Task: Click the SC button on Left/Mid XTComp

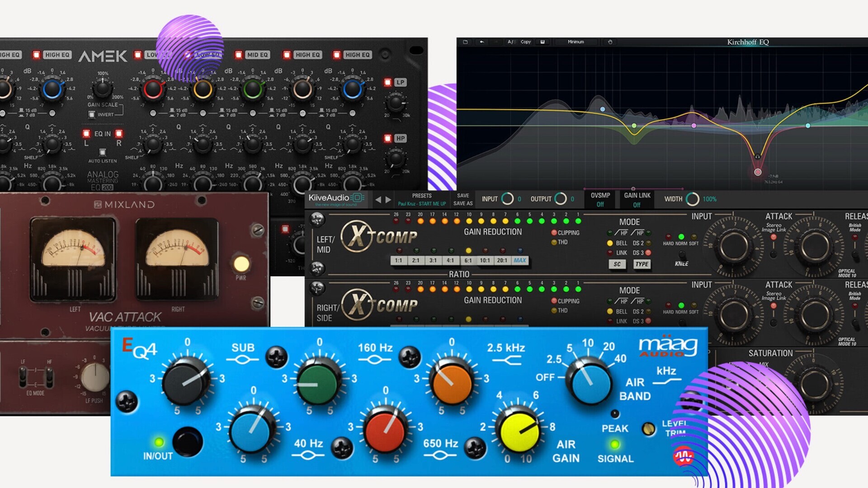Action: 617,264
